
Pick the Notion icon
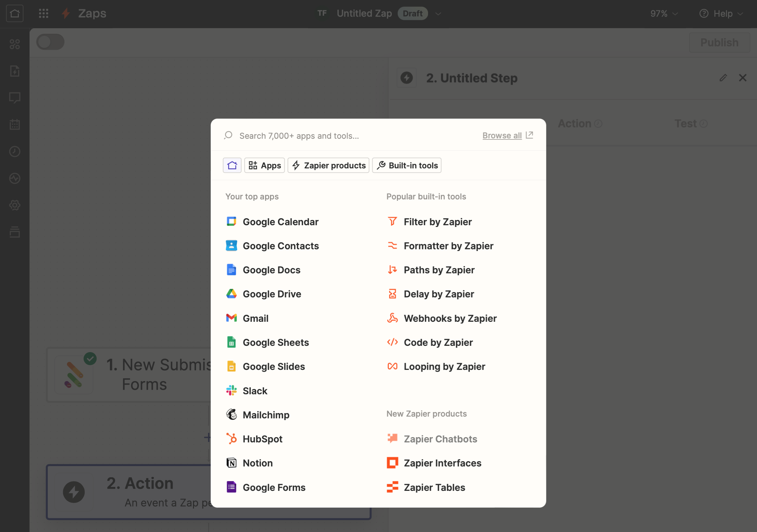click(231, 463)
